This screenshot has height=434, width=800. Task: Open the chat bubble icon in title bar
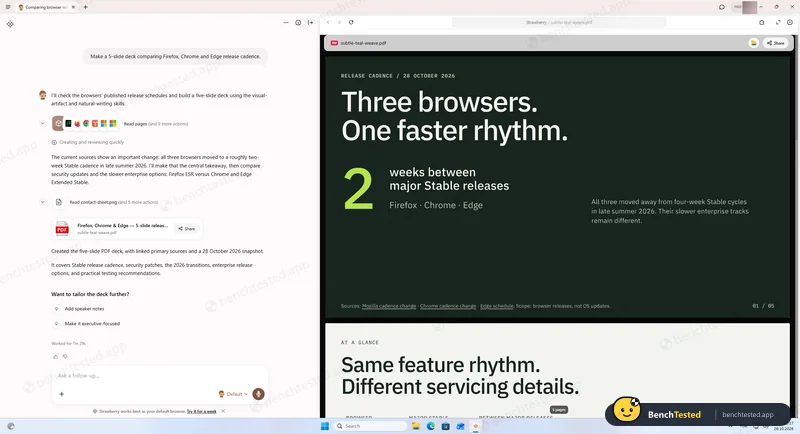click(722, 7)
